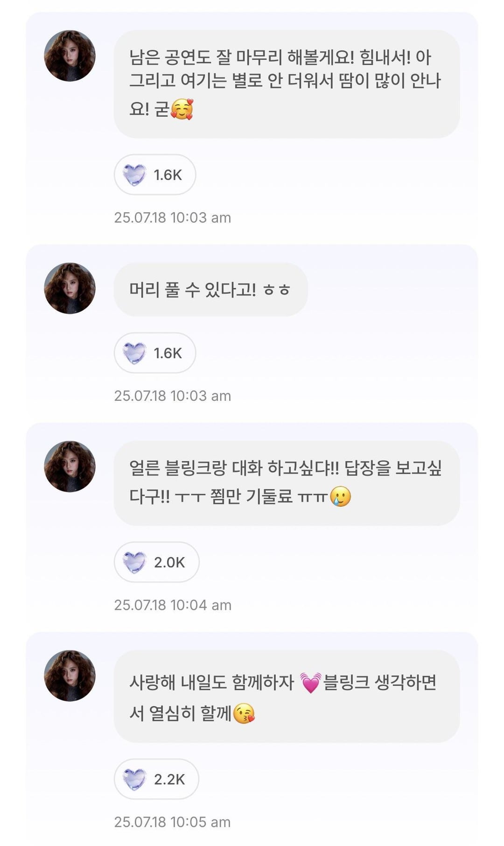The image size is (504, 846).
Task: Tap the heart icon on the 10:04 am message
Action: tap(134, 562)
